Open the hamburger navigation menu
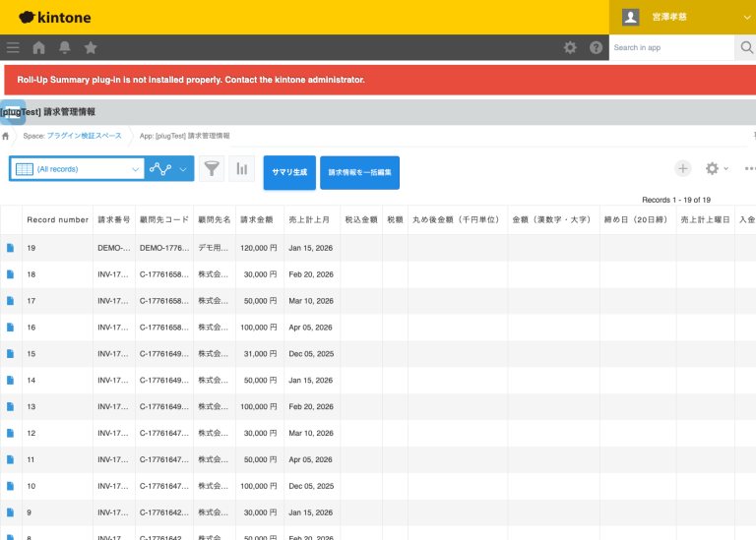This screenshot has height=540, width=756. (x=13, y=47)
